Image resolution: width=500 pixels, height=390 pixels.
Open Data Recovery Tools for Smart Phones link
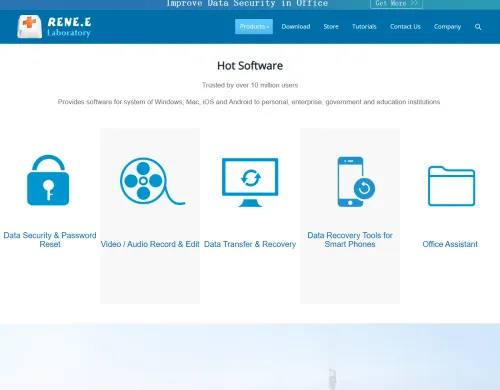tap(350, 240)
